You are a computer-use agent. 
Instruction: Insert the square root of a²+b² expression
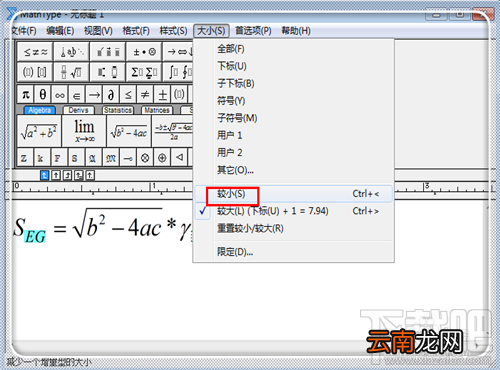click(x=39, y=131)
